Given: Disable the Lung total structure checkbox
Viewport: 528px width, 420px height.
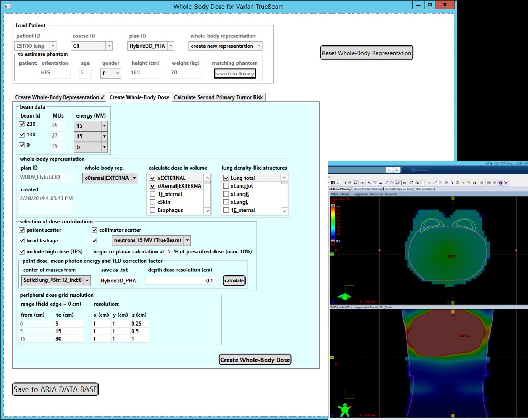Looking at the screenshot, I should coord(226,178).
